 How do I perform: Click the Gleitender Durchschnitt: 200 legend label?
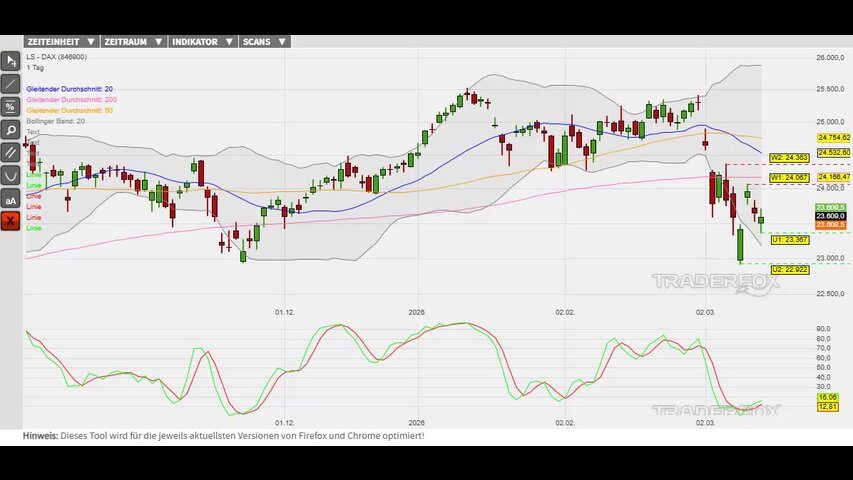click(x=71, y=100)
